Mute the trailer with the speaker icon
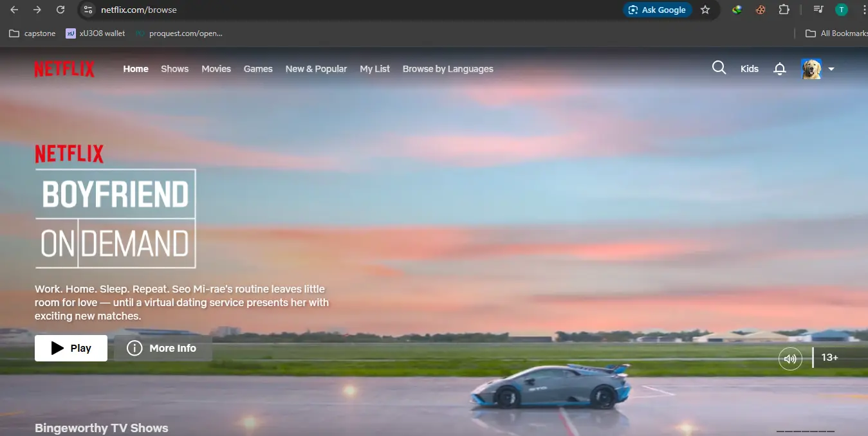 click(x=791, y=358)
